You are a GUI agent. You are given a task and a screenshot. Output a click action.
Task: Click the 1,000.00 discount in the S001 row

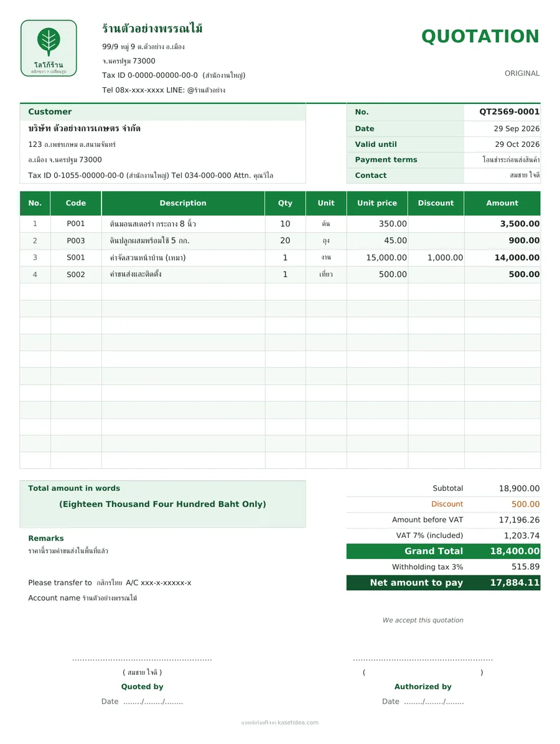pyautogui.click(x=445, y=258)
